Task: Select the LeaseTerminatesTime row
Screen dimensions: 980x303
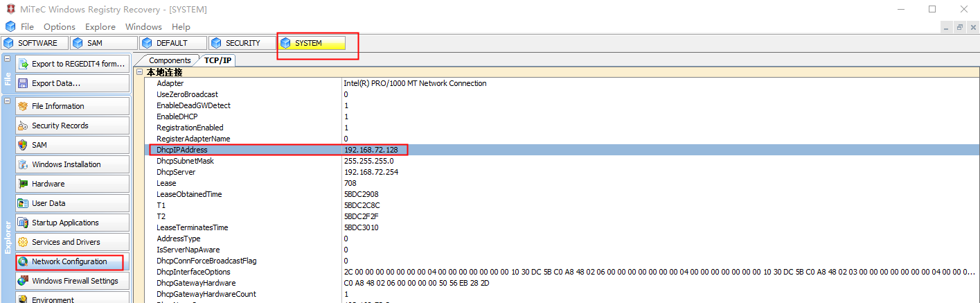Action: pyautogui.click(x=562, y=227)
